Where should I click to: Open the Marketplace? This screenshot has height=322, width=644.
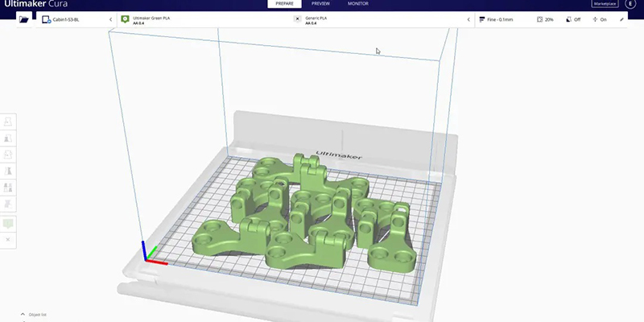[x=604, y=4]
